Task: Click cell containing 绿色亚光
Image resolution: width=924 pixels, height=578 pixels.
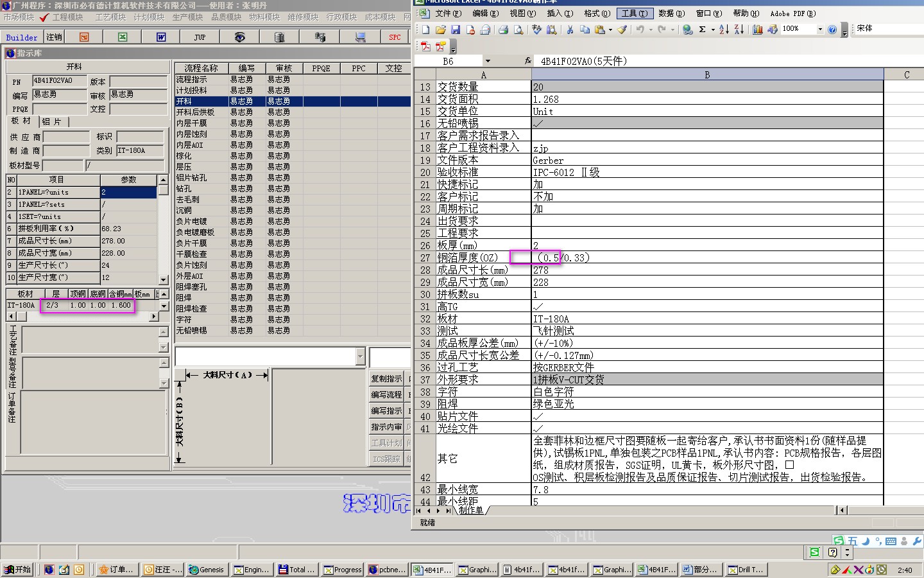Action: pos(707,404)
